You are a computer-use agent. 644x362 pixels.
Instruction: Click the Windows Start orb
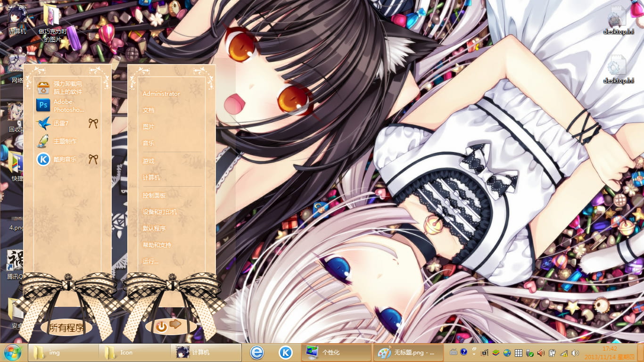12,352
